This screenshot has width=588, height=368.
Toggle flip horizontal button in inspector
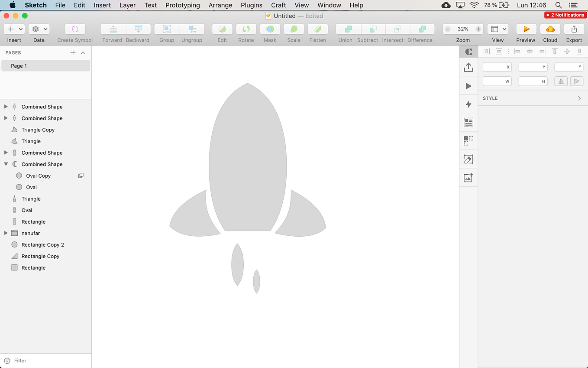pyautogui.click(x=561, y=81)
